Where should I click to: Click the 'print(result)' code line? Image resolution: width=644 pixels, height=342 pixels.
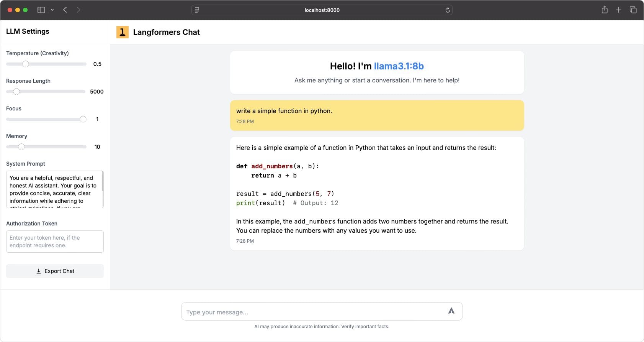287,203
